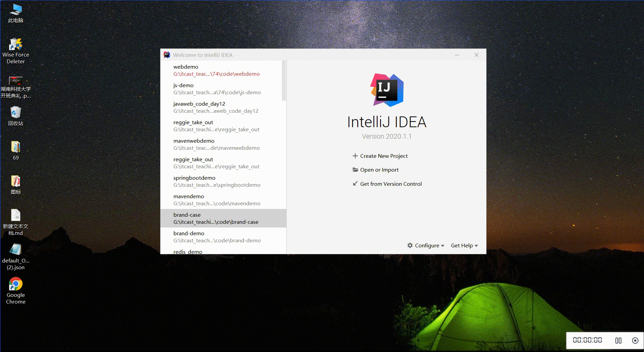Select the 回收站 recycle bin icon

click(15, 116)
